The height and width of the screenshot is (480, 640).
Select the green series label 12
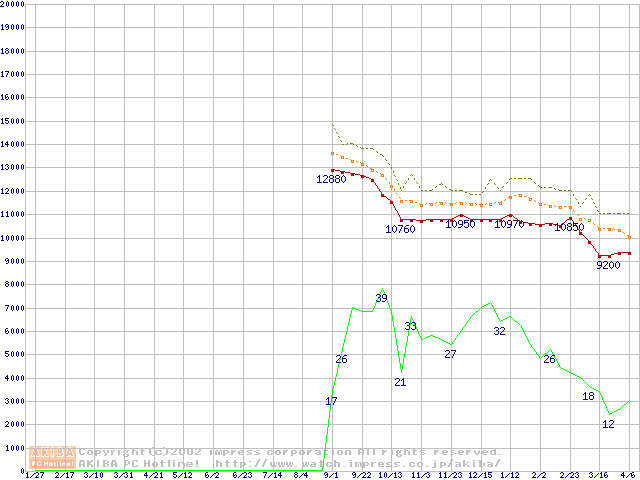(x=608, y=424)
